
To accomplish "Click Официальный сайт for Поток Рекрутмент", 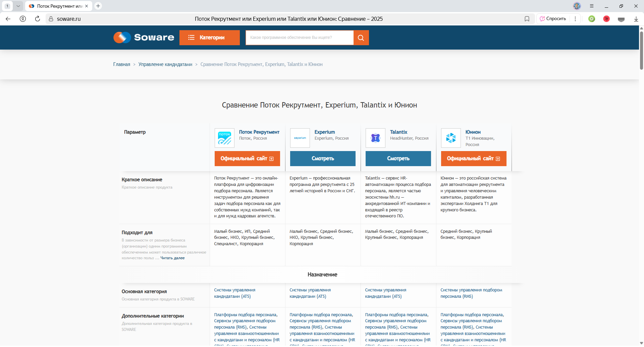I will (x=247, y=158).
